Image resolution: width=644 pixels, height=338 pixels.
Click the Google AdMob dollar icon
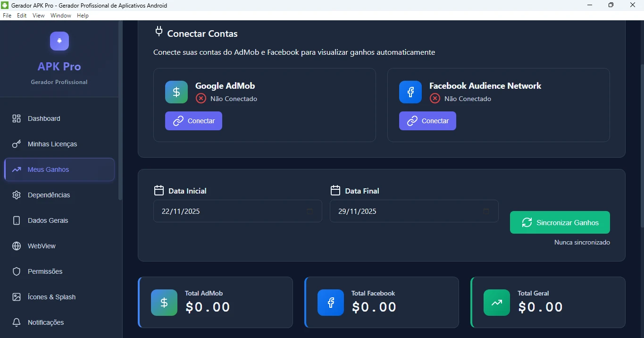176,92
